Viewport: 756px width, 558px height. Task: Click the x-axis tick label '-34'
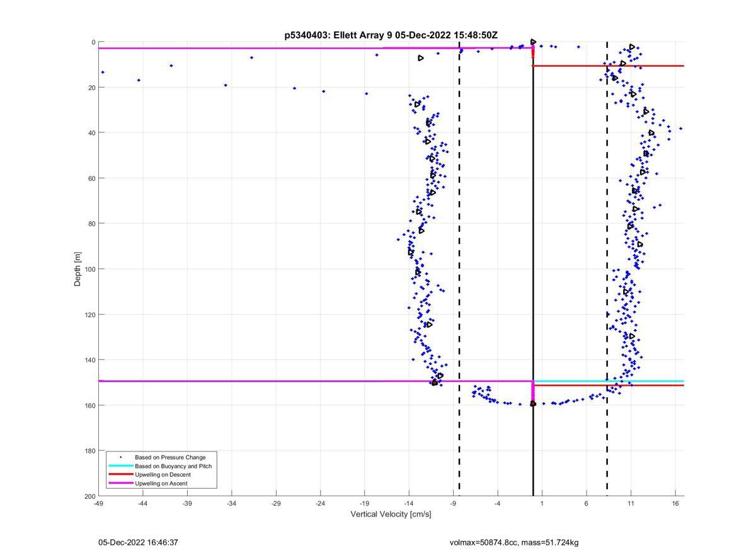tap(231, 503)
